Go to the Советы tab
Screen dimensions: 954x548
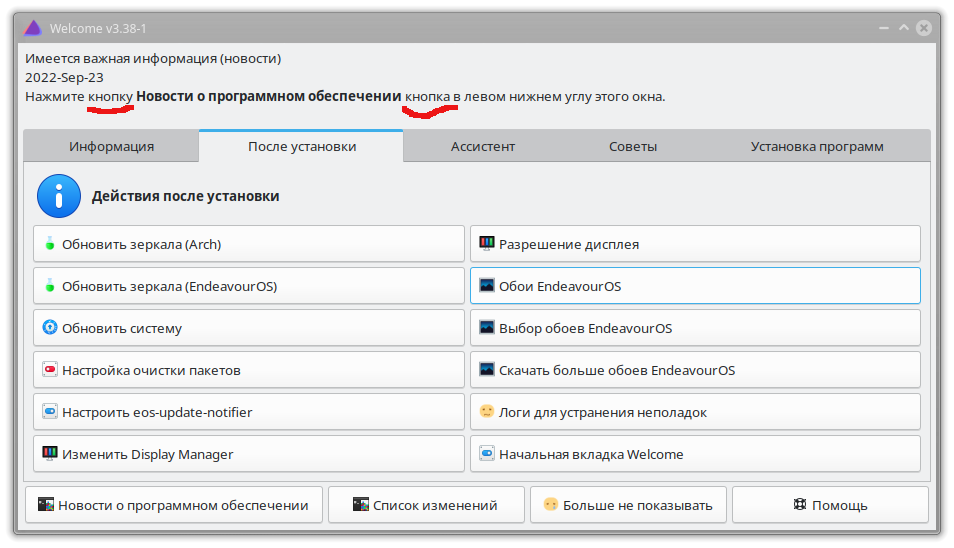pyautogui.click(x=633, y=147)
